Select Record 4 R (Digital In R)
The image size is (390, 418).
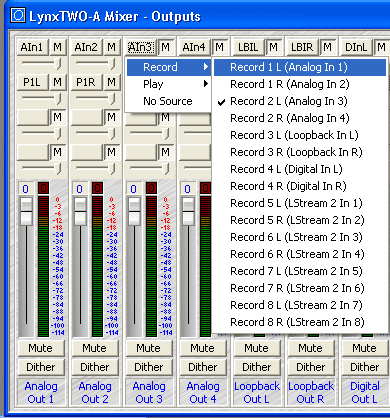click(300, 186)
